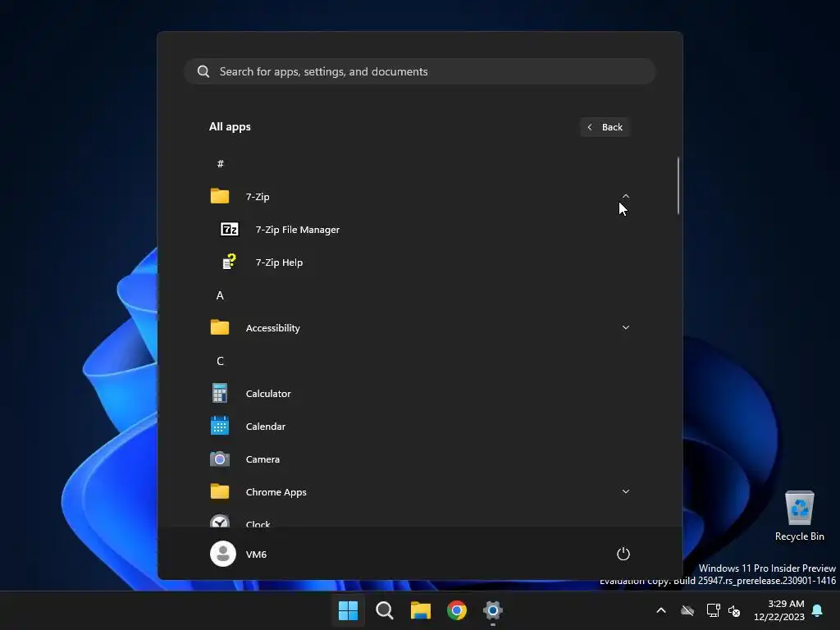Select the Accessibility label
The height and width of the screenshot is (630, 840).
point(272,328)
